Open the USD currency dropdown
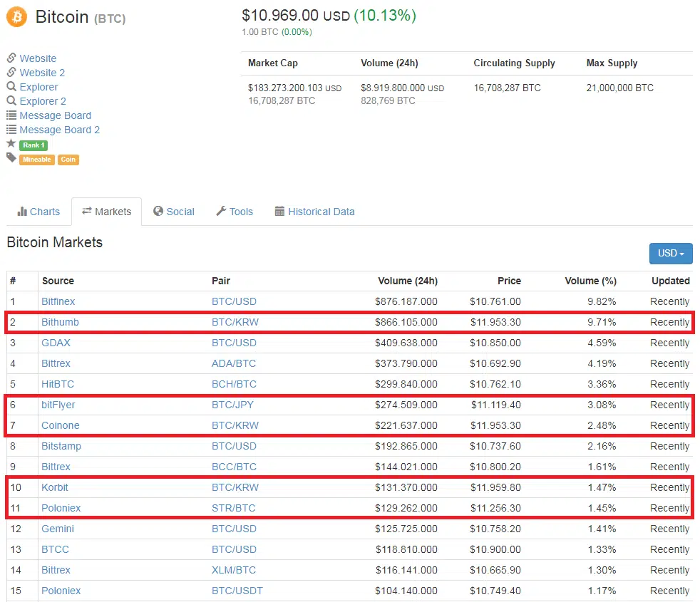Screen dimensions: 700x602 (671, 253)
